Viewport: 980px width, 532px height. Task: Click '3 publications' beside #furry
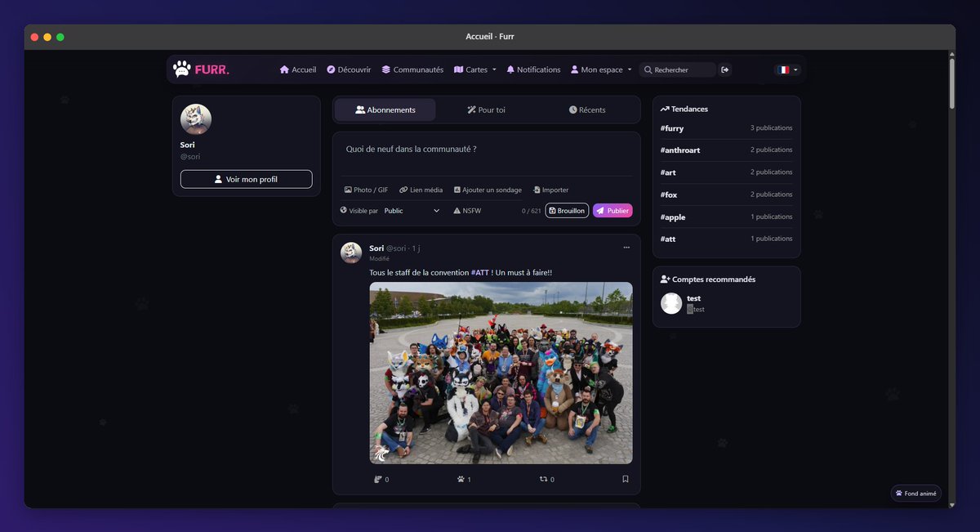[772, 128]
